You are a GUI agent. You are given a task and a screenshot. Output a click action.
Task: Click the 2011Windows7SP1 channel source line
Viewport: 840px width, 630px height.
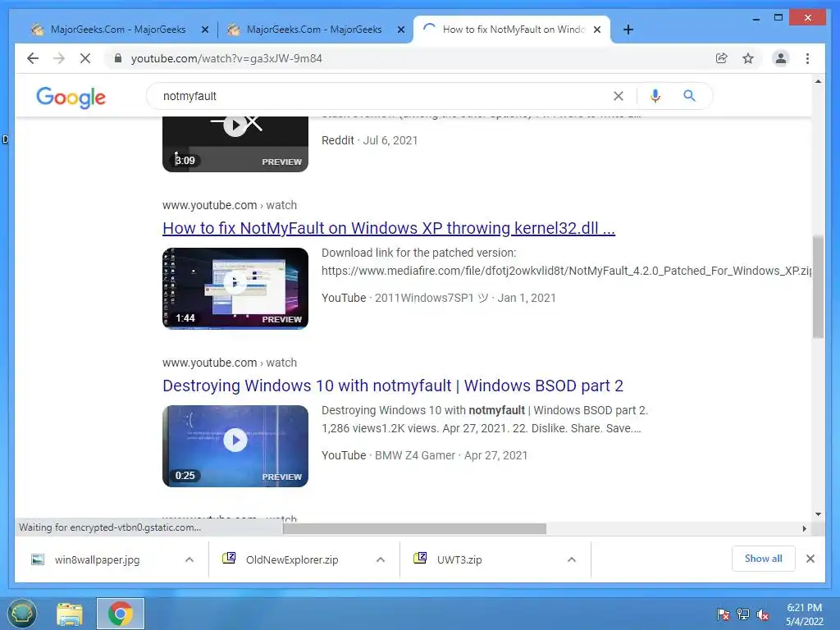[439, 298]
